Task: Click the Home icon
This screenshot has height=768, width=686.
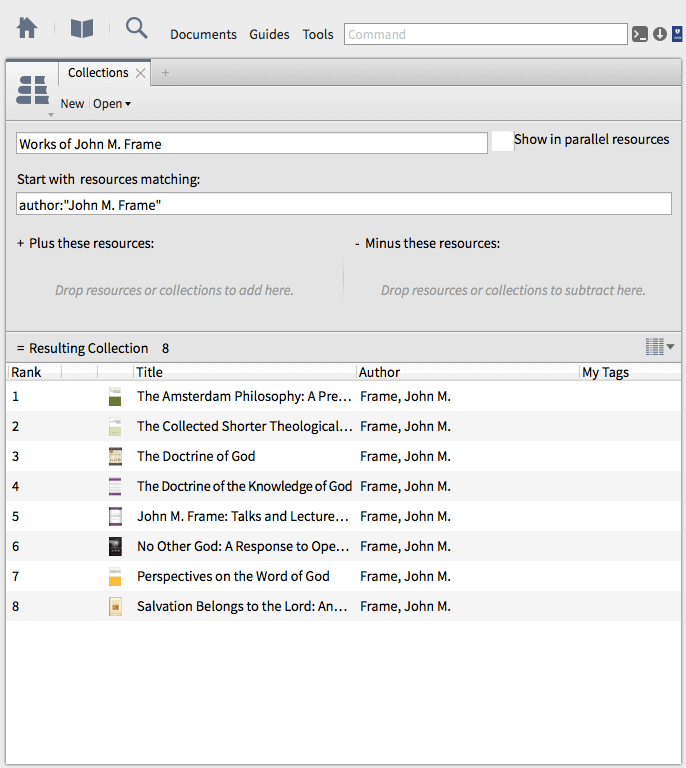Action: 27,28
